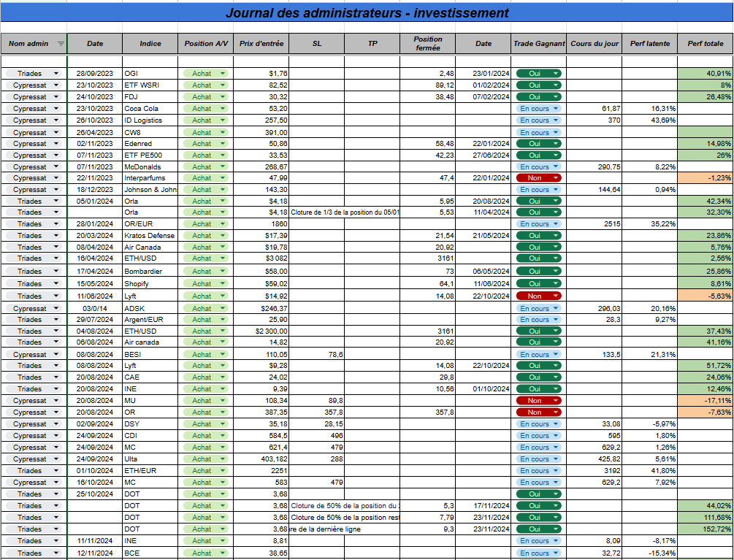Select the orange -17,11% performance cell
The height and width of the screenshot is (560, 734).
[x=706, y=400]
